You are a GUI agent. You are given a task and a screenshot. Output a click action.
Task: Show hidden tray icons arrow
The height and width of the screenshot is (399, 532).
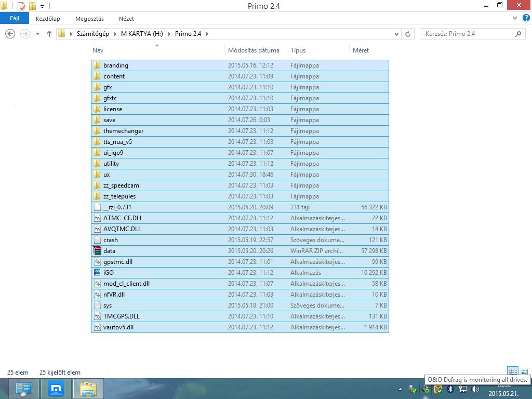point(401,390)
